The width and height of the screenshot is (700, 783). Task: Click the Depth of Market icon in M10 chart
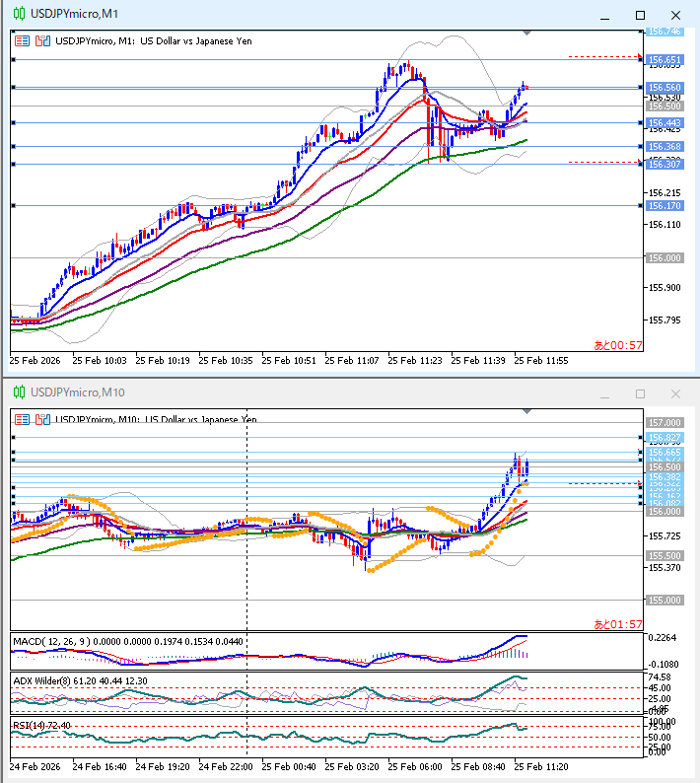click(x=22, y=419)
